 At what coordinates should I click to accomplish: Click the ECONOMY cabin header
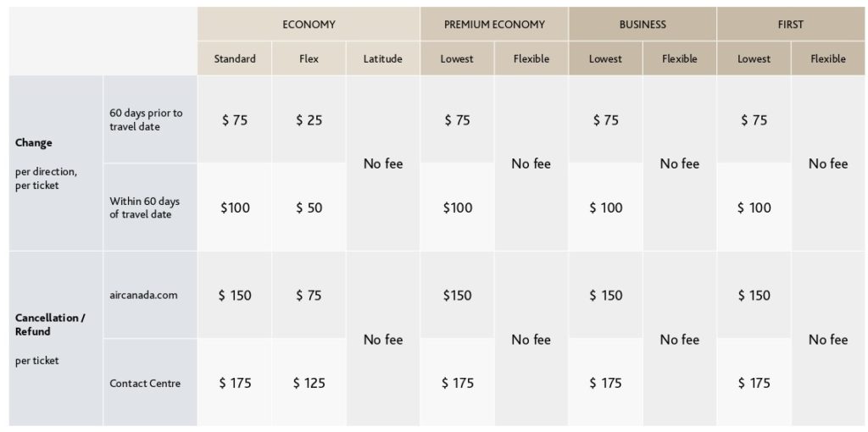coord(309,25)
